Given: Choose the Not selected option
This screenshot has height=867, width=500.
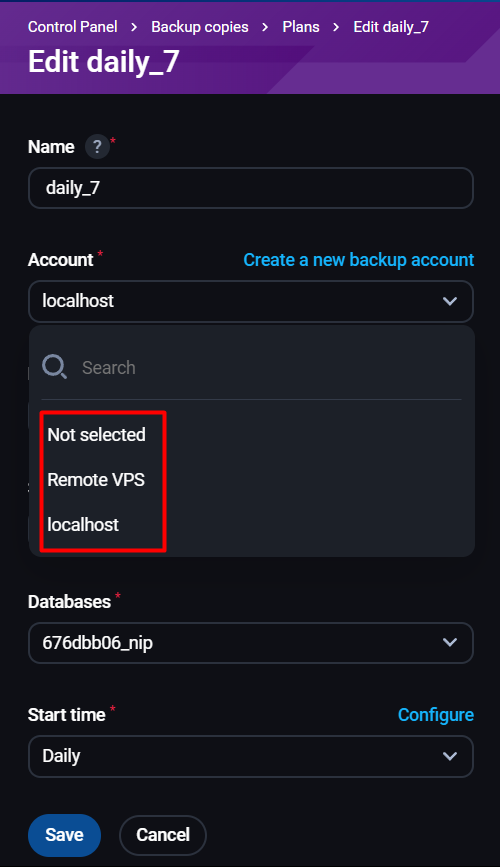Looking at the screenshot, I should 97,435.
